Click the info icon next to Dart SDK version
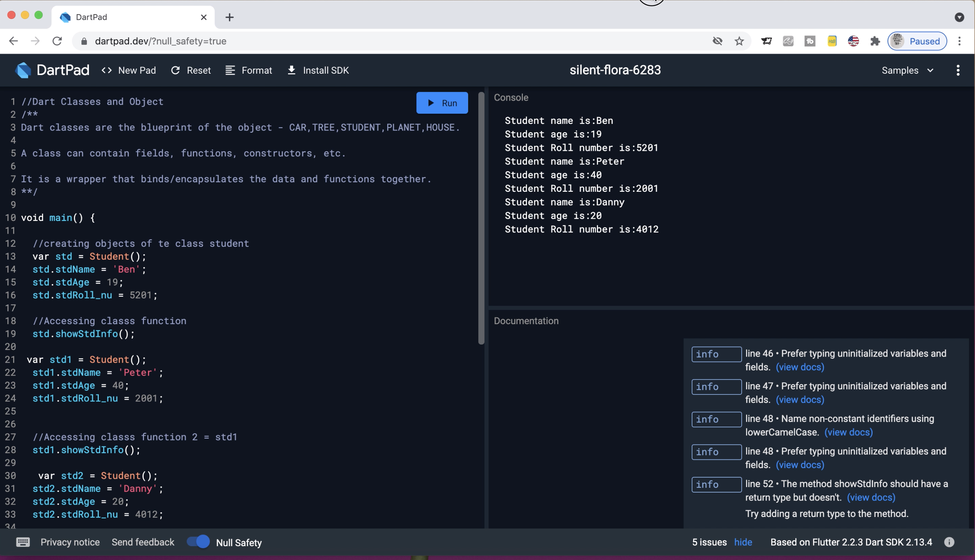Viewport: 975px width, 560px height. tap(949, 542)
